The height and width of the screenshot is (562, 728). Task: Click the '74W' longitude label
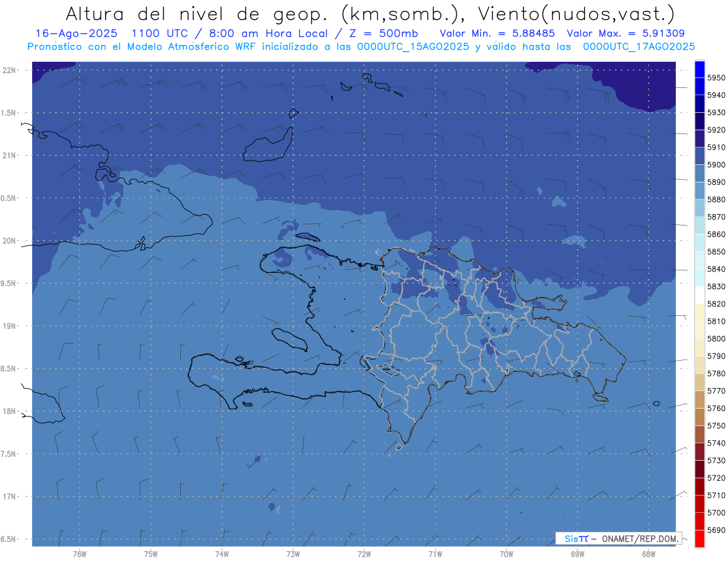tap(221, 554)
